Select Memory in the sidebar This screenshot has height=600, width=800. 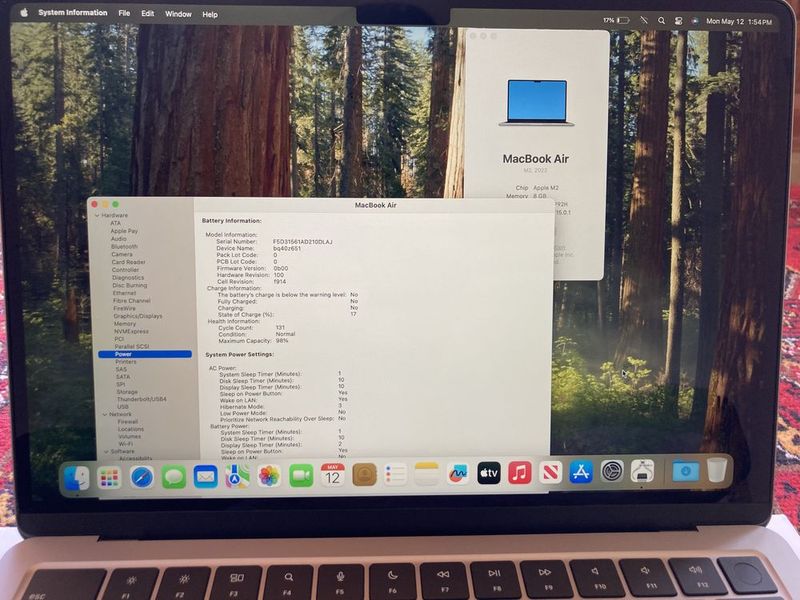point(125,323)
